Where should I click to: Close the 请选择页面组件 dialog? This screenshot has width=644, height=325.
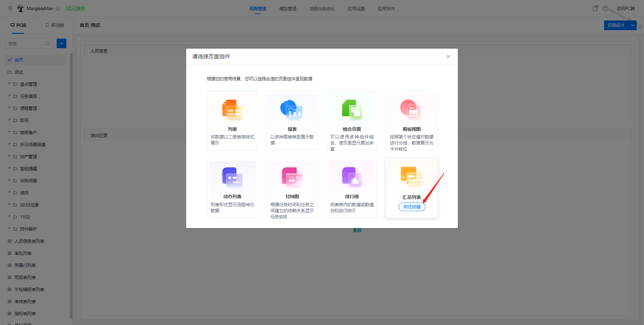[448, 56]
